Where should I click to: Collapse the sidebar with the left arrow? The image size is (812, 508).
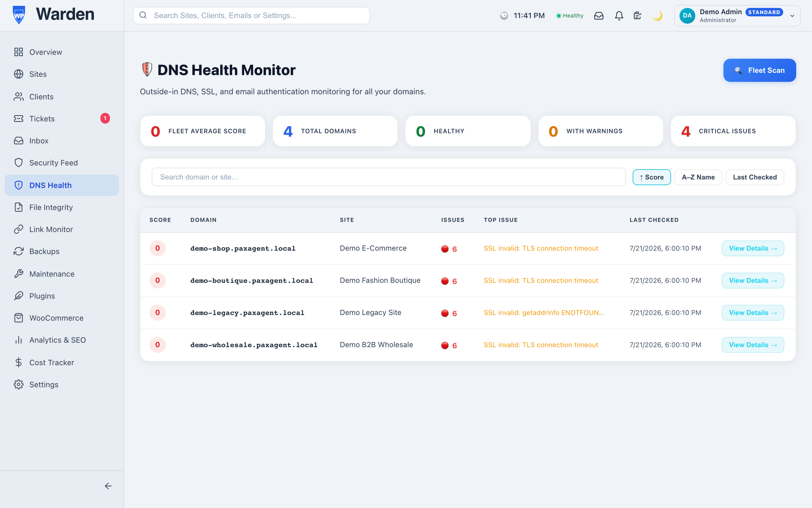108,486
